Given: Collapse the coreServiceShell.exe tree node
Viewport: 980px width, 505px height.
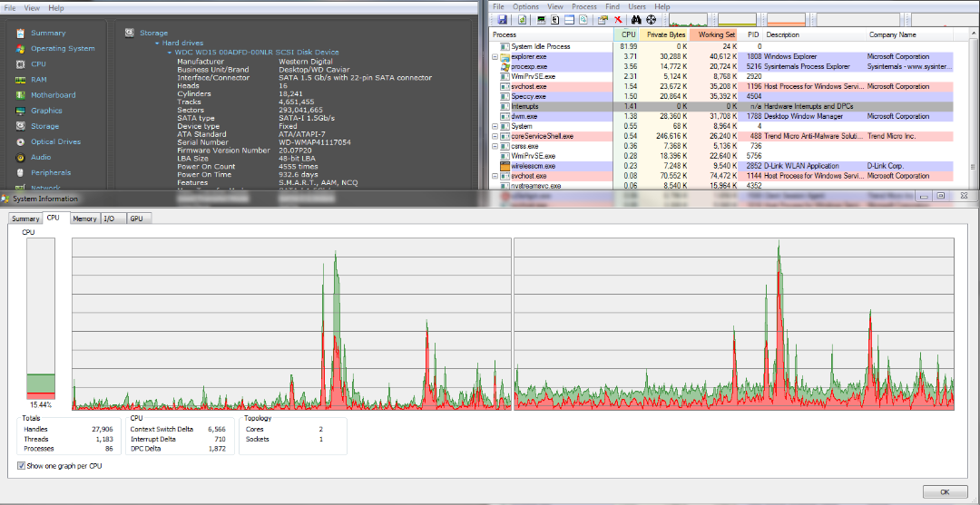Looking at the screenshot, I should click(x=495, y=136).
